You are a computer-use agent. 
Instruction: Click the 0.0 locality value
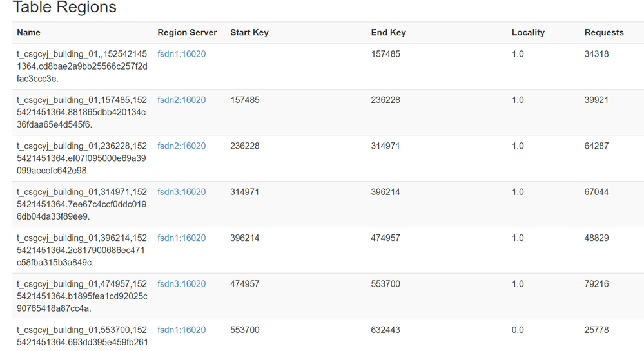518,330
